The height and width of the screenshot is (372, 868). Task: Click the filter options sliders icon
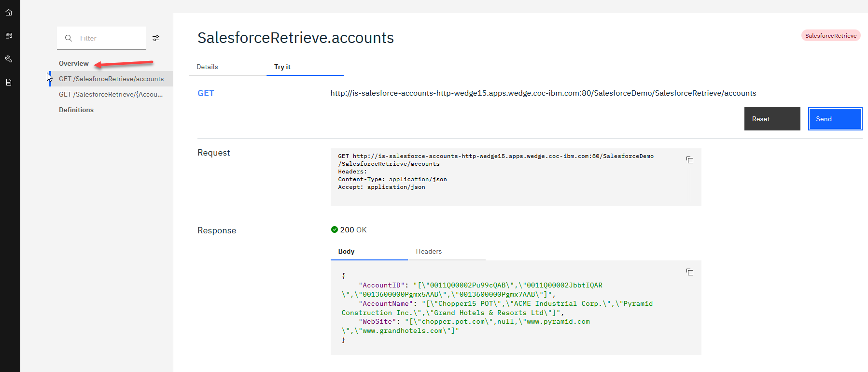point(156,38)
